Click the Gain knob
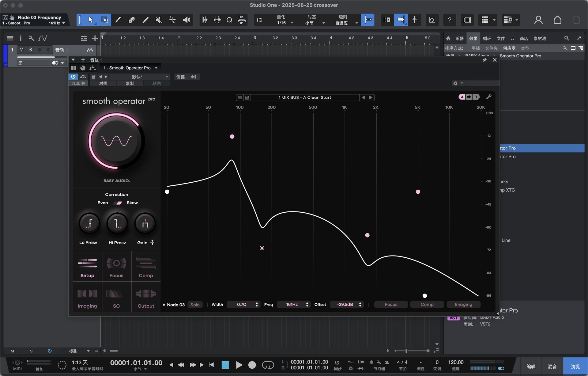The height and width of the screenshot is (376, 588). click(x=145, y=223)
